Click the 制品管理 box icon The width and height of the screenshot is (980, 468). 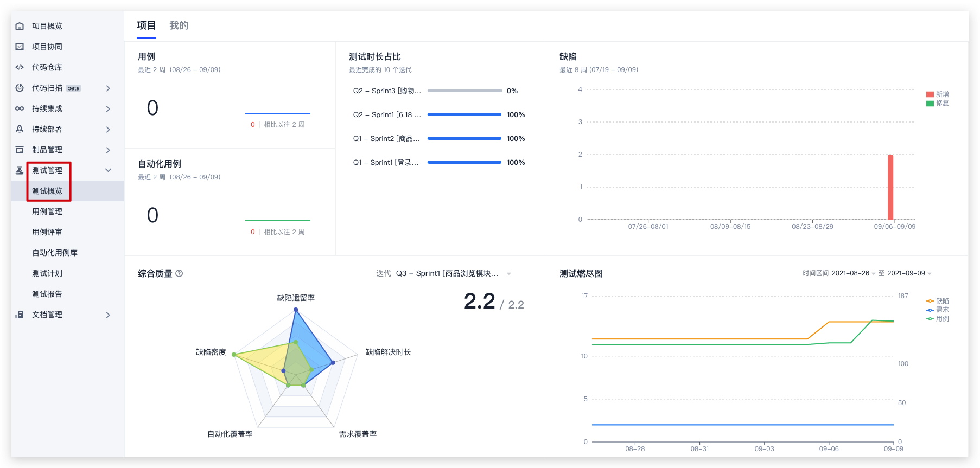(20, 150)
